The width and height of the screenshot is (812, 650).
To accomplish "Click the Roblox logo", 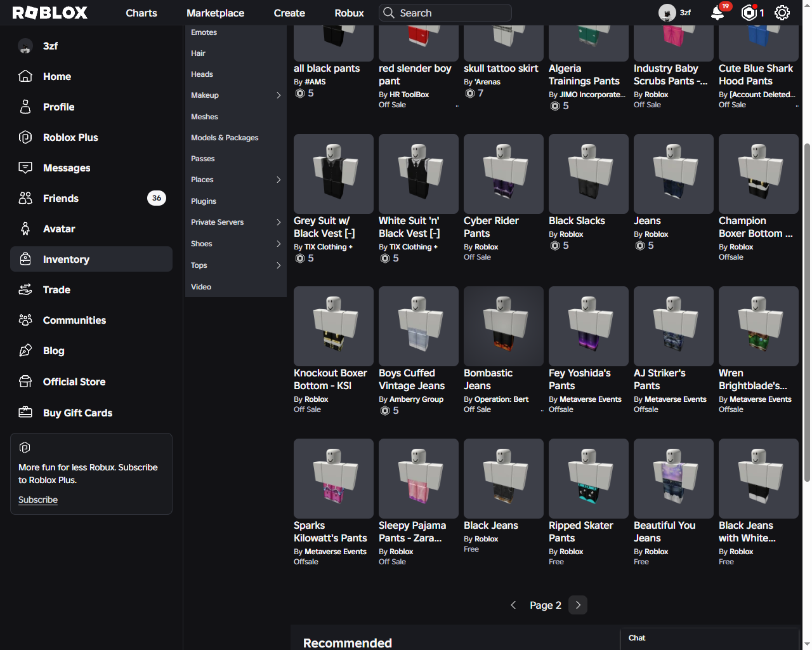I will pyautogui.click(x=50, y=13).
